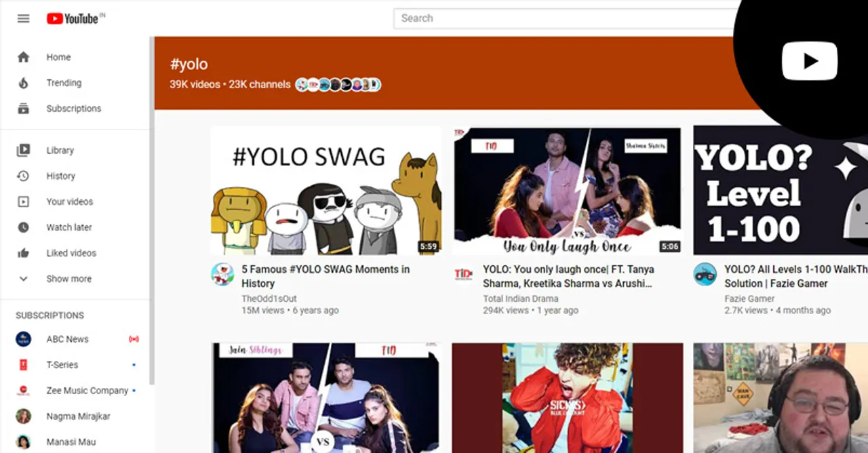Open Nagma Mirajkar channel avatar
Viewport: 868px width, 453px height.
(x=23, y=416)
